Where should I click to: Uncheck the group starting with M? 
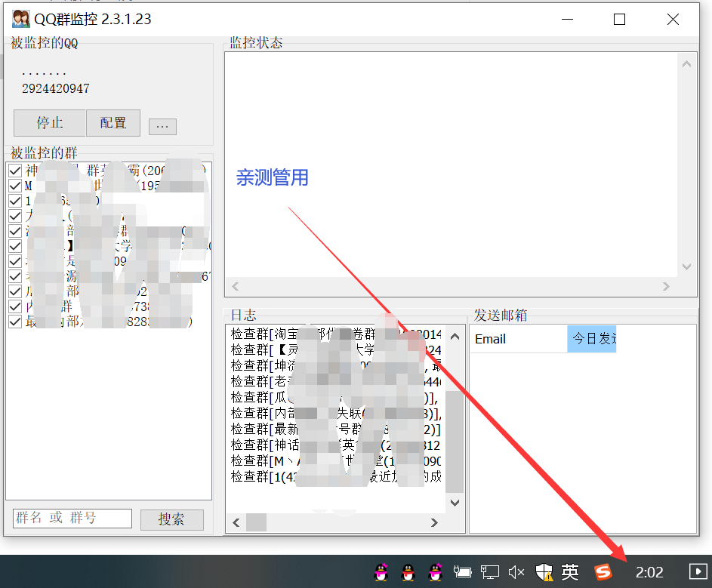click(x=15, y=186)
